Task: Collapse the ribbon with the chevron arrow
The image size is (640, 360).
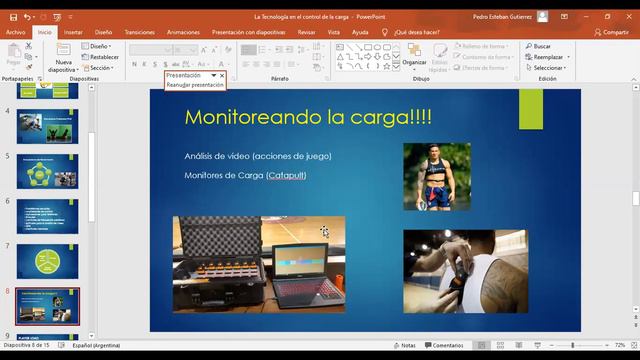Action: click(634, 79)
